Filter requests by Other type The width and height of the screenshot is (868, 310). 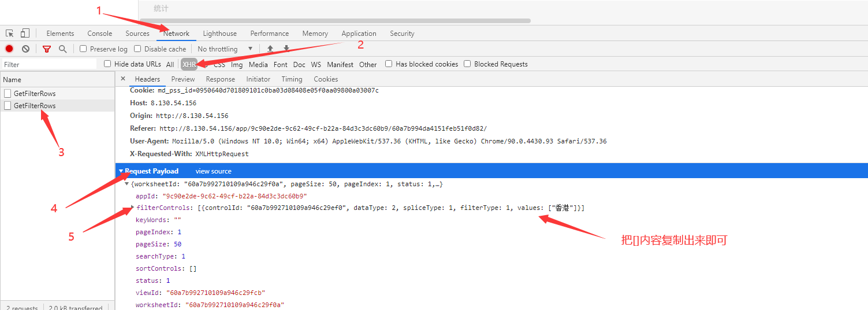coord(368,65)
